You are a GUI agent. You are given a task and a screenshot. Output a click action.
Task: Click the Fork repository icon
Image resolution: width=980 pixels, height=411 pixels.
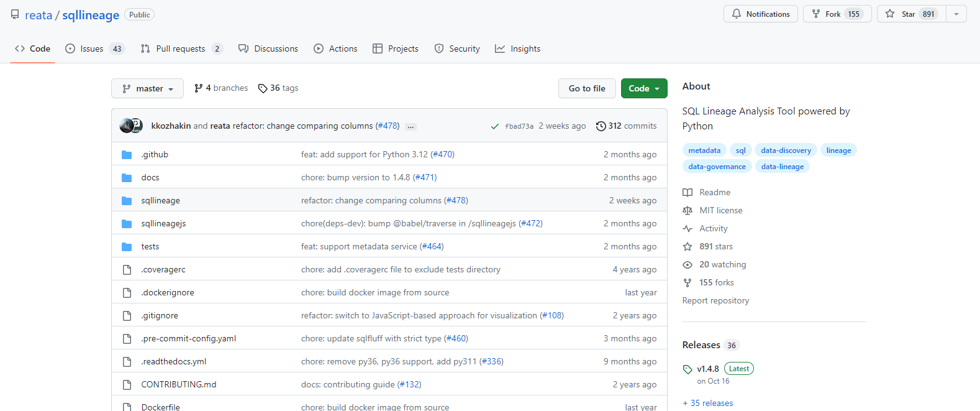pyautogui.click(x=816, y=14)
